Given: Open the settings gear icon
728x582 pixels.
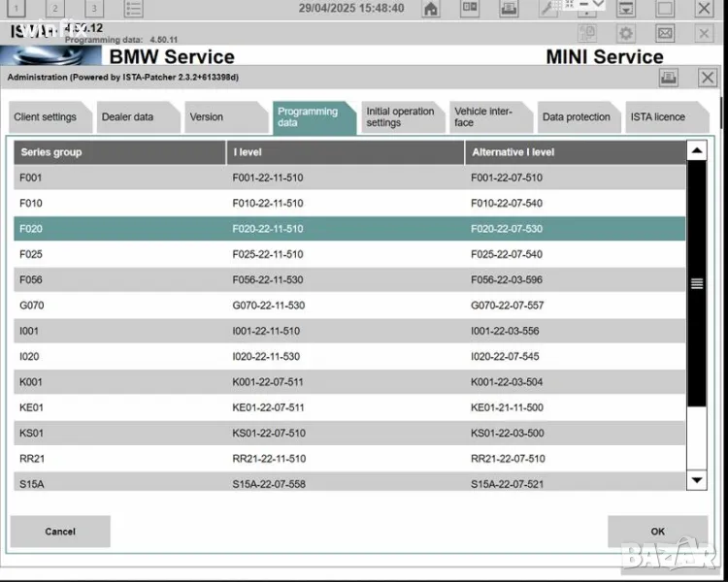Looking at the screenshot, I should point(626,33).
